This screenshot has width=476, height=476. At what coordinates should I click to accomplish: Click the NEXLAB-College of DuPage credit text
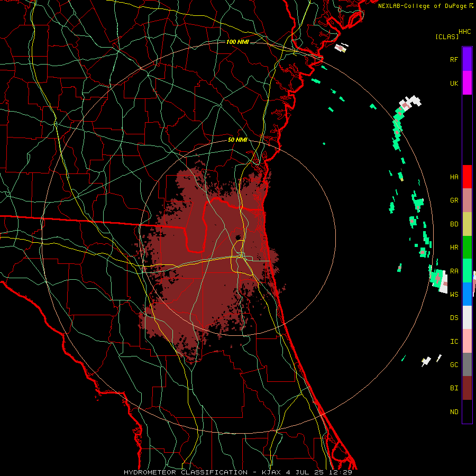click(422, 6)
